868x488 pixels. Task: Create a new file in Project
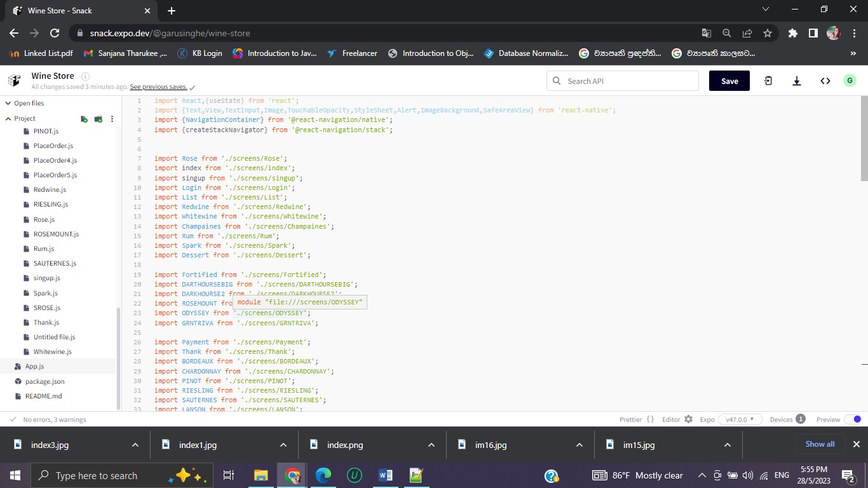point(84,118)
